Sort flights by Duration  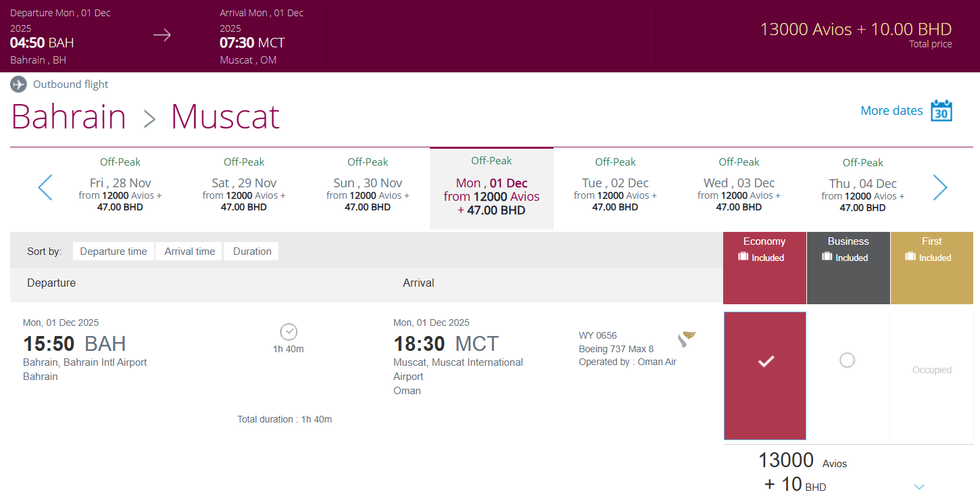coord(252,251)
